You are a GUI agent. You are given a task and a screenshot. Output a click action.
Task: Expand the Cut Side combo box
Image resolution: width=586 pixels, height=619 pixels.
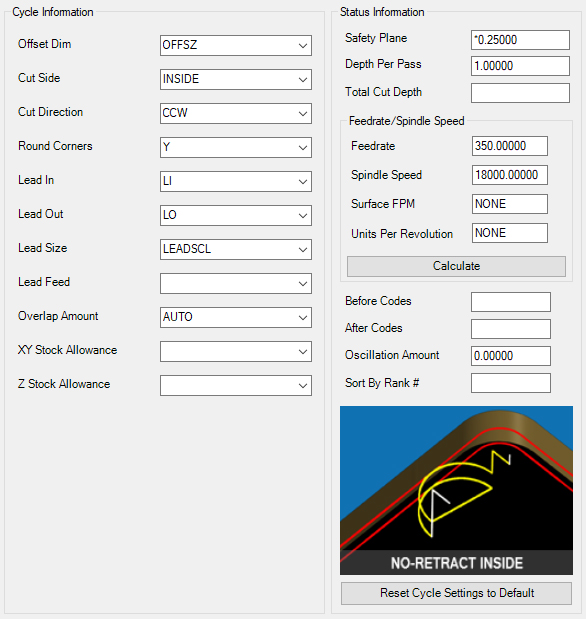(x=236, y=79)
